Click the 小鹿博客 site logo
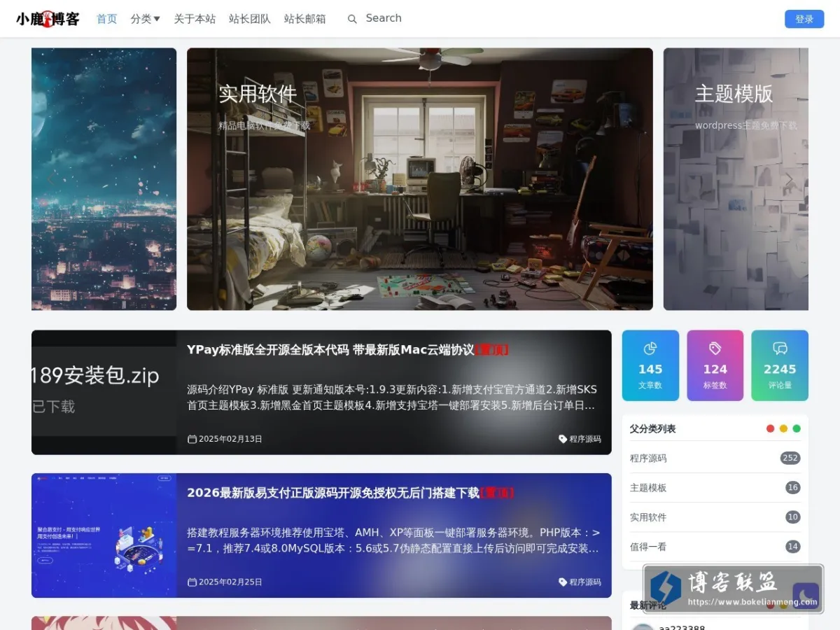The image size is (840, 630). (x=48, y=19)
